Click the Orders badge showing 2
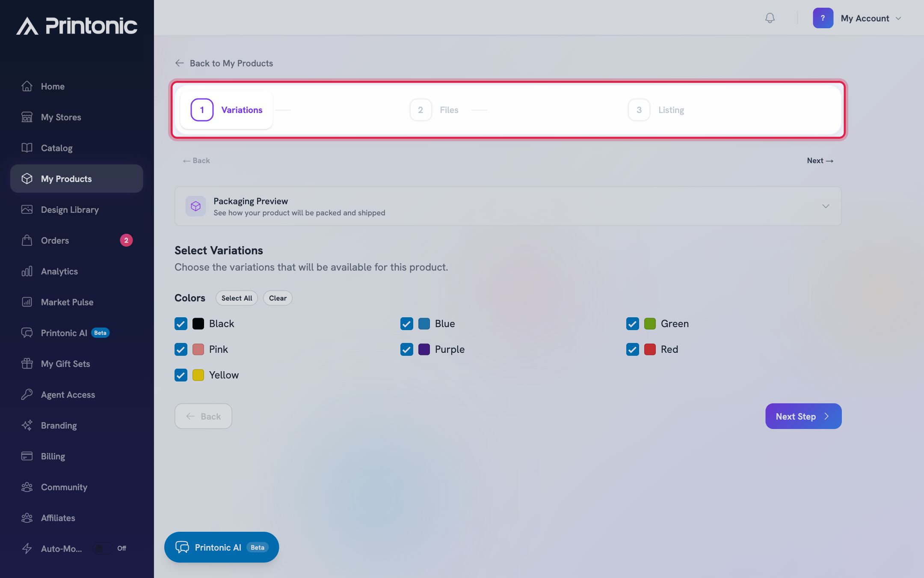This screenshot has height=578, width=924. click(126, 240)
